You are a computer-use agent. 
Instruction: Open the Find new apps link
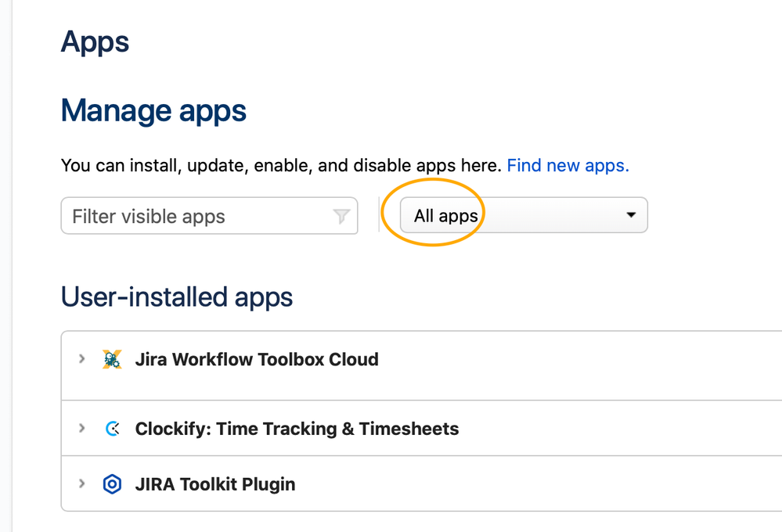[x=568, y=165]
